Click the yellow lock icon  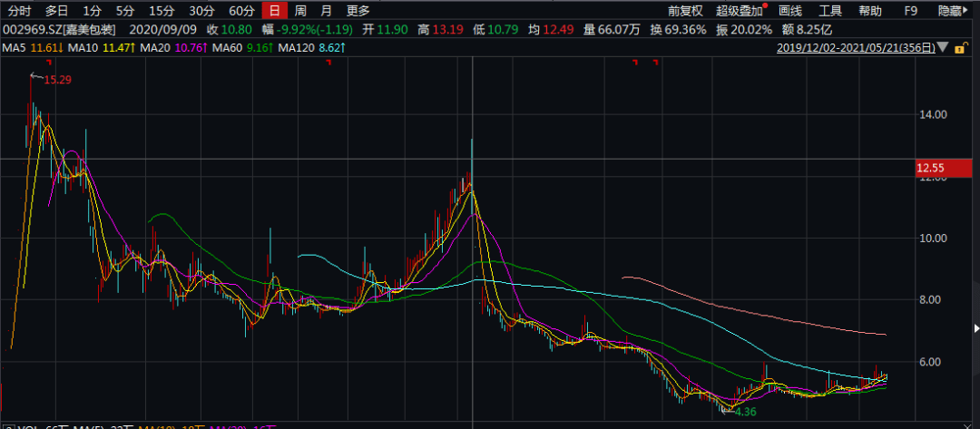tap(959, 47)
